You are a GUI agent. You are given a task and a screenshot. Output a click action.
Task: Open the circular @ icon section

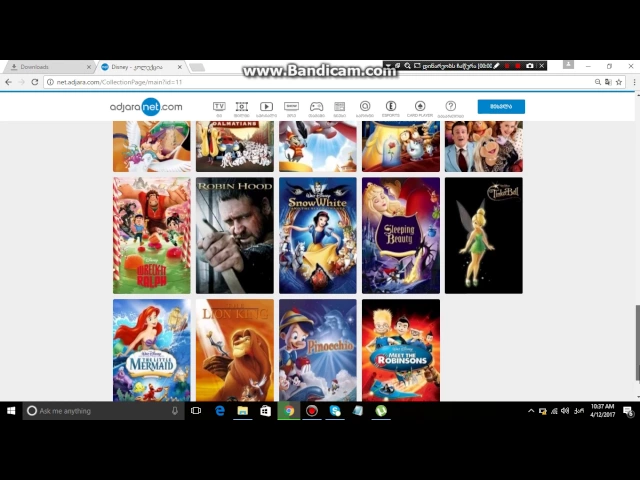coord(365,106)
